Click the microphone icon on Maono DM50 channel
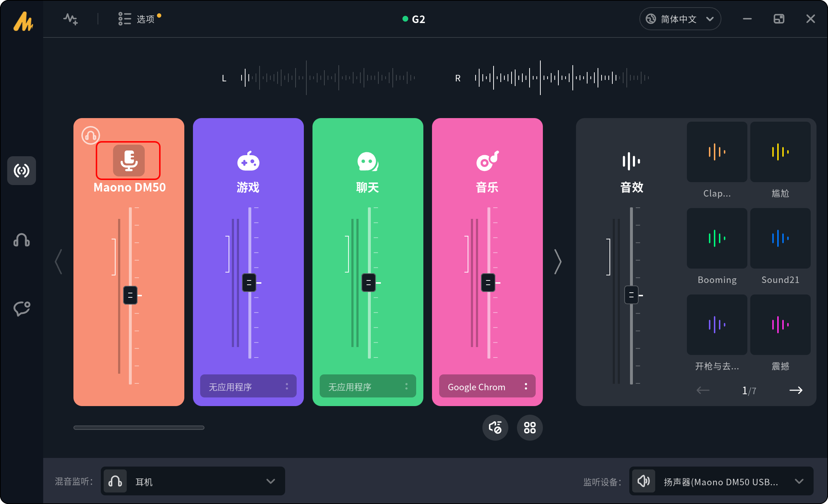This screenshot has height=504, width=828. (129, 161)
